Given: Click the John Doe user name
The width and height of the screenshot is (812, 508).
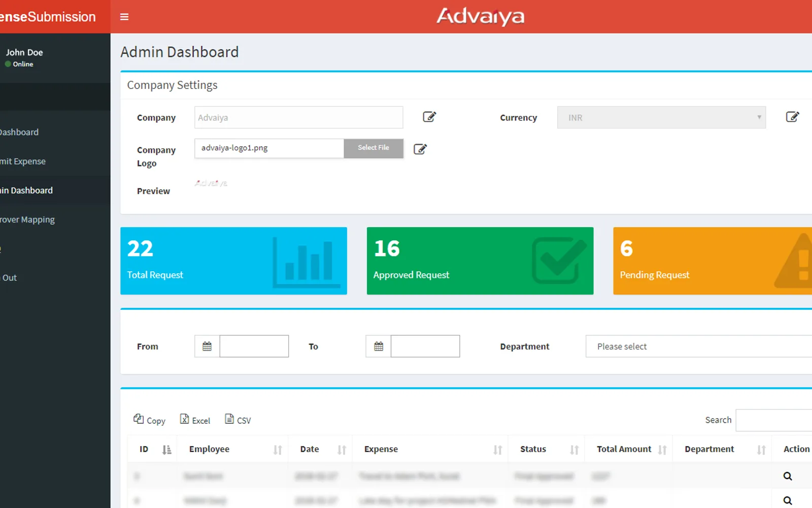Looking at the screenshot, I should point(24,52).
